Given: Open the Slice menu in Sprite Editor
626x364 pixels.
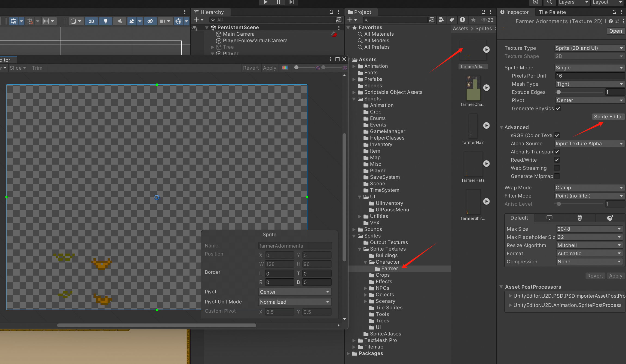Looking at the screenshot, I should pyautogui.click(x=18, y=68).
